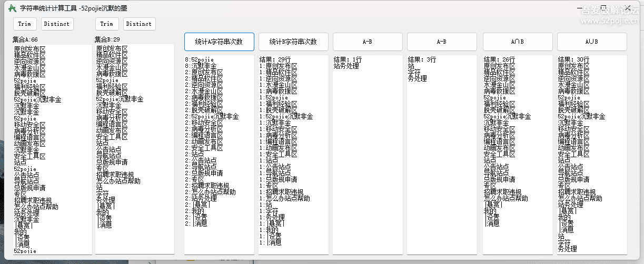
Task: Click Trim button above 集合B
Action: 107,24
